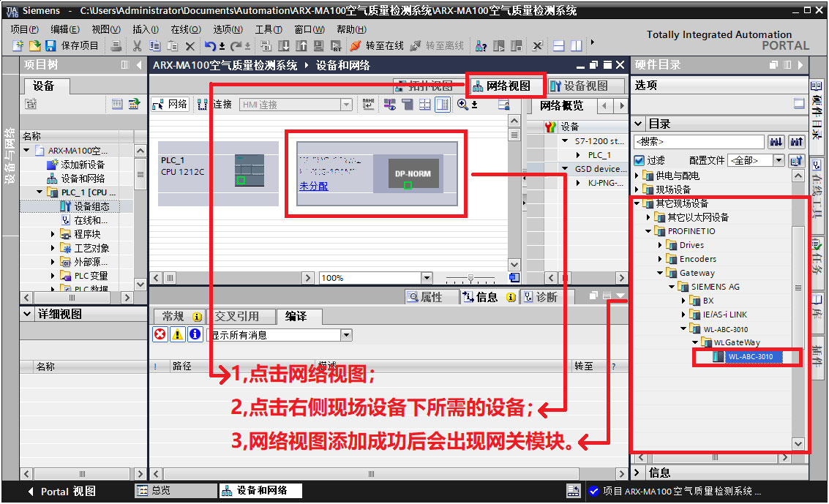Click the search downward icon in catalog
This screenshot has height=504, width=829.
776,142
